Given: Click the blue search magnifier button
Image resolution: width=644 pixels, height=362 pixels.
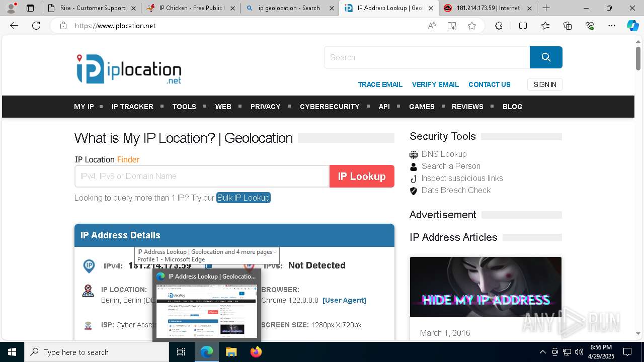Looking at the screenshot, I should pos(546,57).
